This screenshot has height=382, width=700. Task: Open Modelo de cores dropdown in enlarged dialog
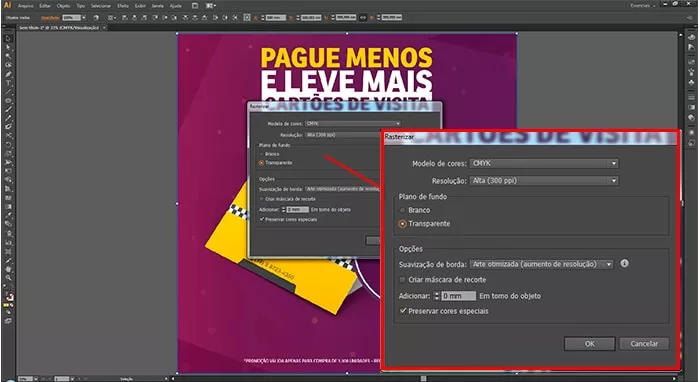(544, 164)
